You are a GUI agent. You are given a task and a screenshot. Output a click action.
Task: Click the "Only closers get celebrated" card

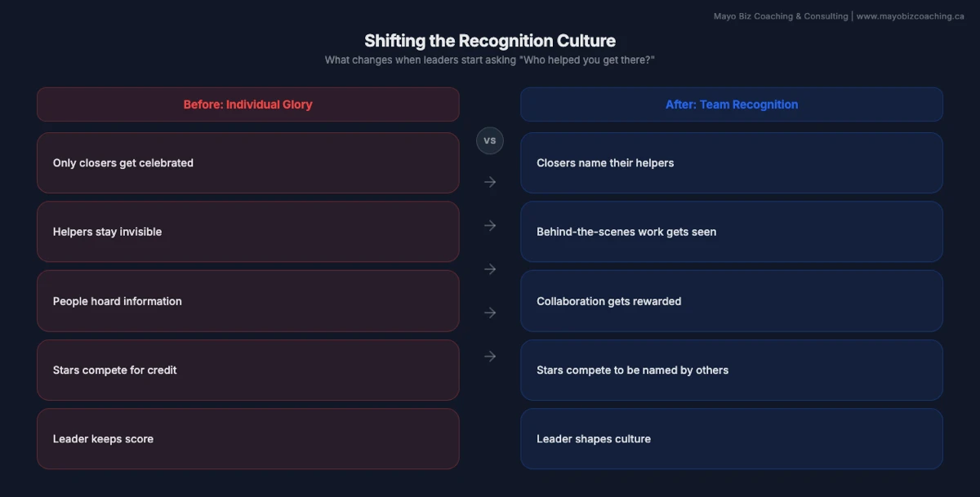click(x=247, y=162)
